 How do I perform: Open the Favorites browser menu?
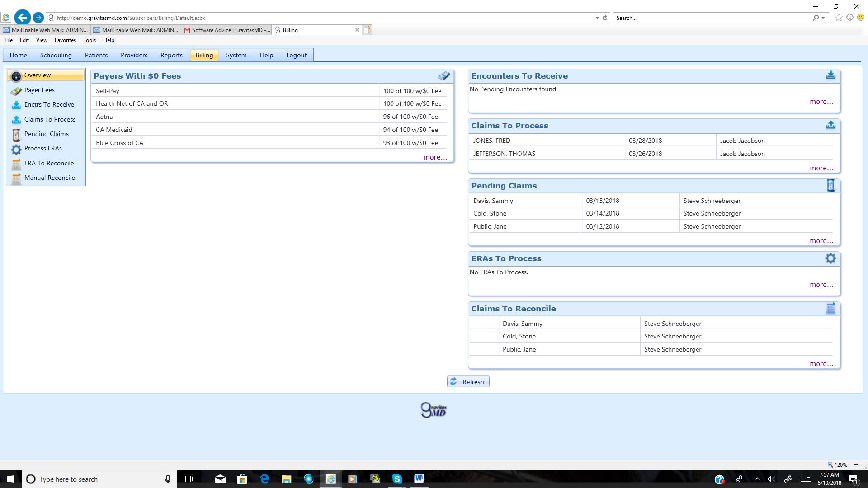[x=65, y=40]
